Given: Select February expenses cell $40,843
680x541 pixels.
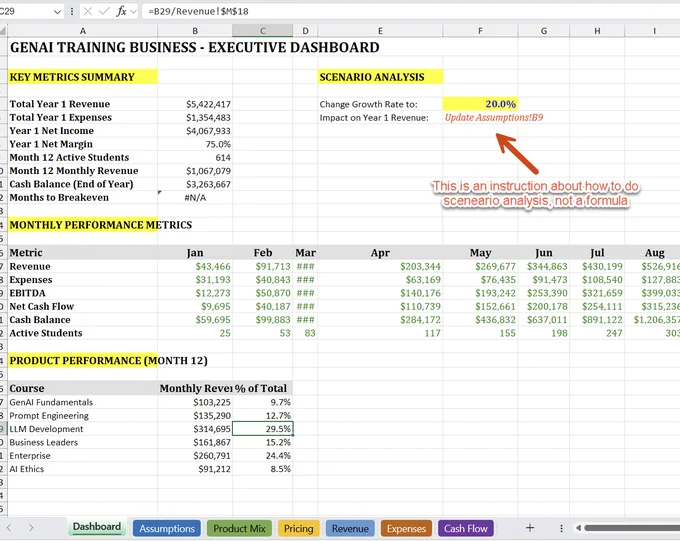Looking at the screenshot, I should 262,280.
